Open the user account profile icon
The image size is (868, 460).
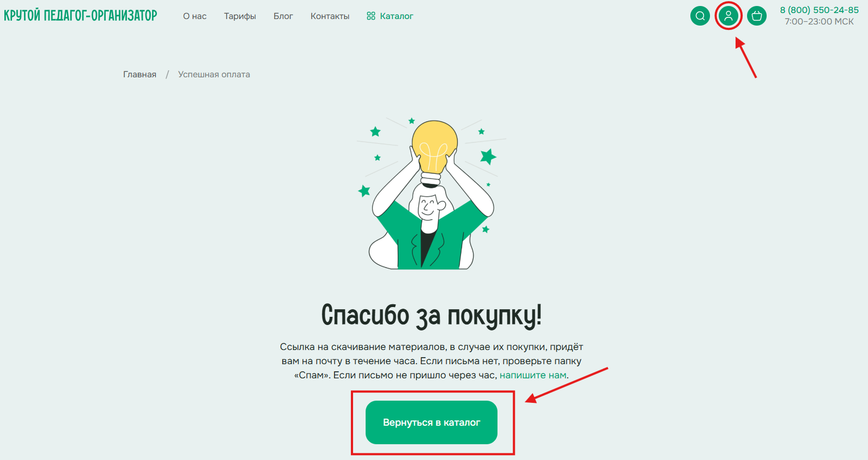click(729, 16)
